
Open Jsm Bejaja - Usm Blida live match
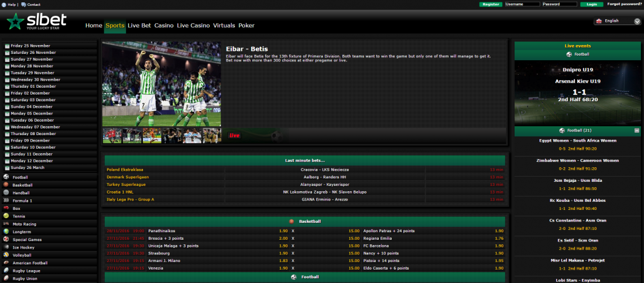[x=577, y=181]
